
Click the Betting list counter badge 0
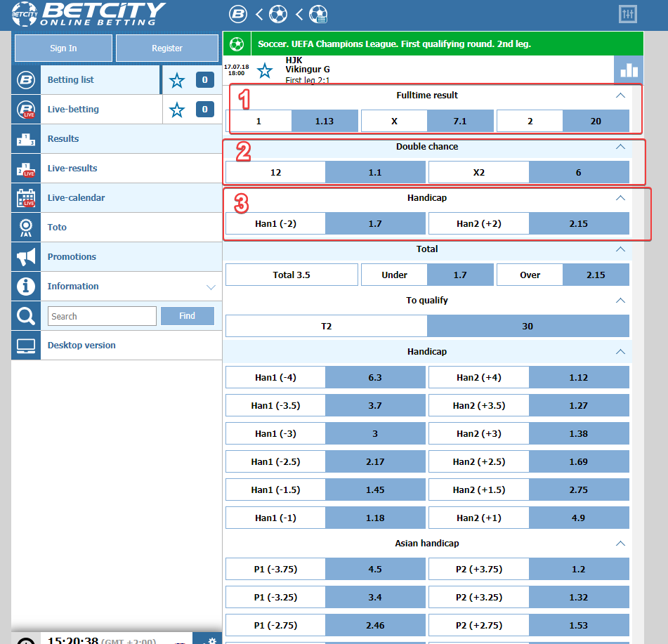(205, 79)
